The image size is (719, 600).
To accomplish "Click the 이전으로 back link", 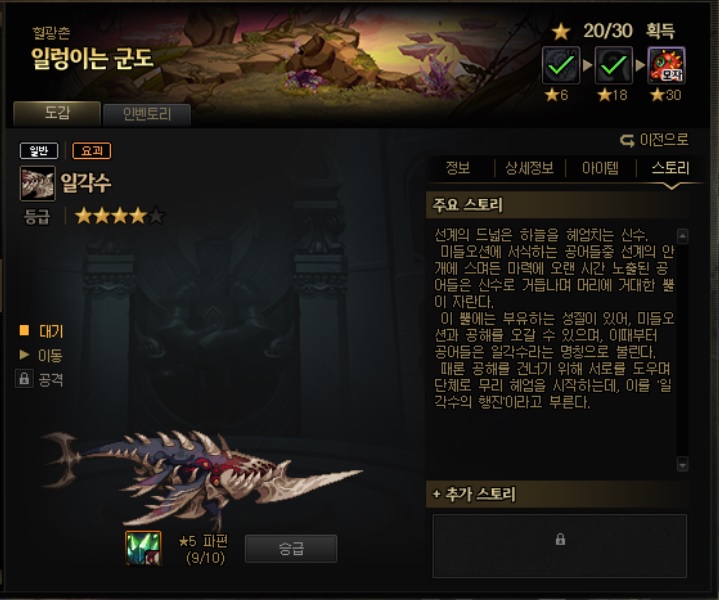I will tap(654, 140).
